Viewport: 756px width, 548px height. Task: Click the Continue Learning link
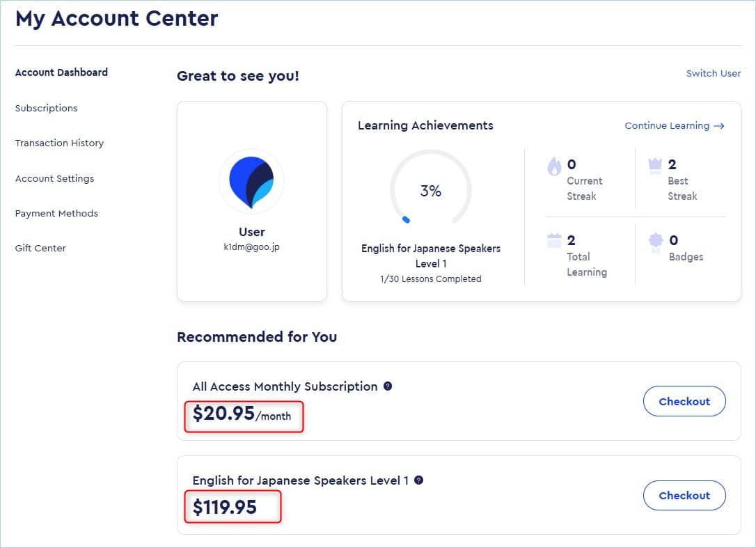666,126
